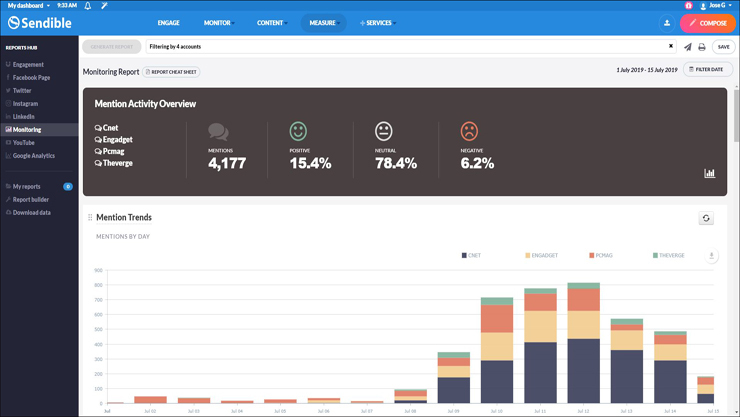Click the account filter input field
This screenshot has height=417, width=740.
pos(405,47)
